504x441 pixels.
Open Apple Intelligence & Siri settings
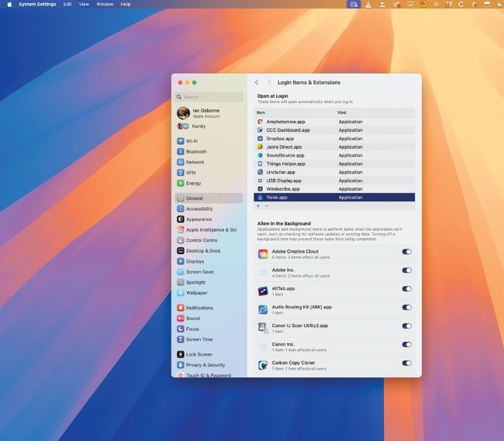(x=209, y=229)
